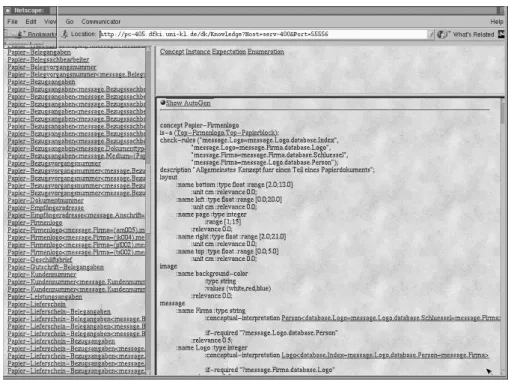This screenshot has width=511, height=384.
Task: Follow the Top-Papierblock link in the is-a line
Action: click(x=250, y=133)
